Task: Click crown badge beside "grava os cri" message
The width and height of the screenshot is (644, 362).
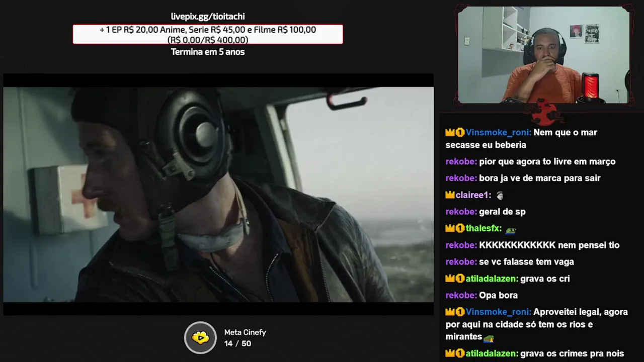Action: pos(450,279)
